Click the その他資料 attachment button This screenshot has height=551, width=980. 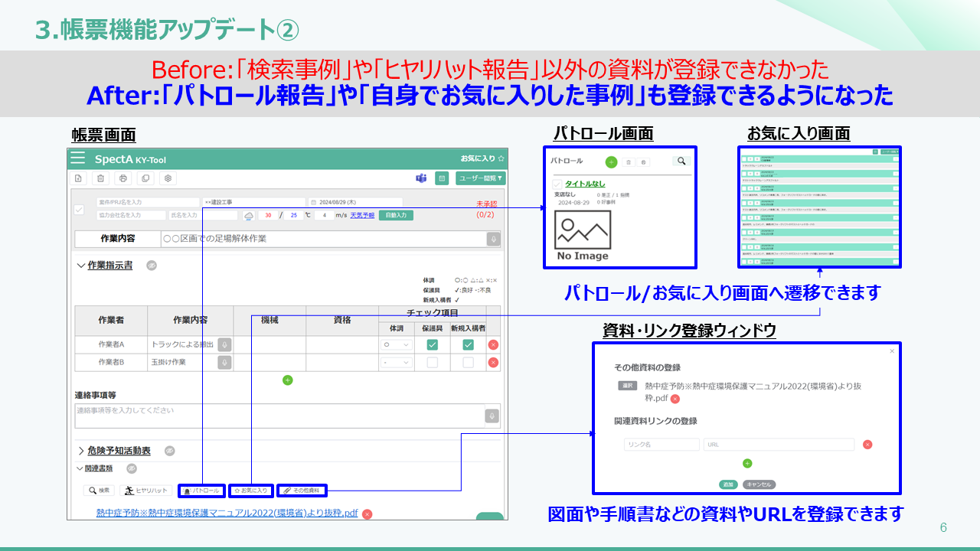[302, 490]
